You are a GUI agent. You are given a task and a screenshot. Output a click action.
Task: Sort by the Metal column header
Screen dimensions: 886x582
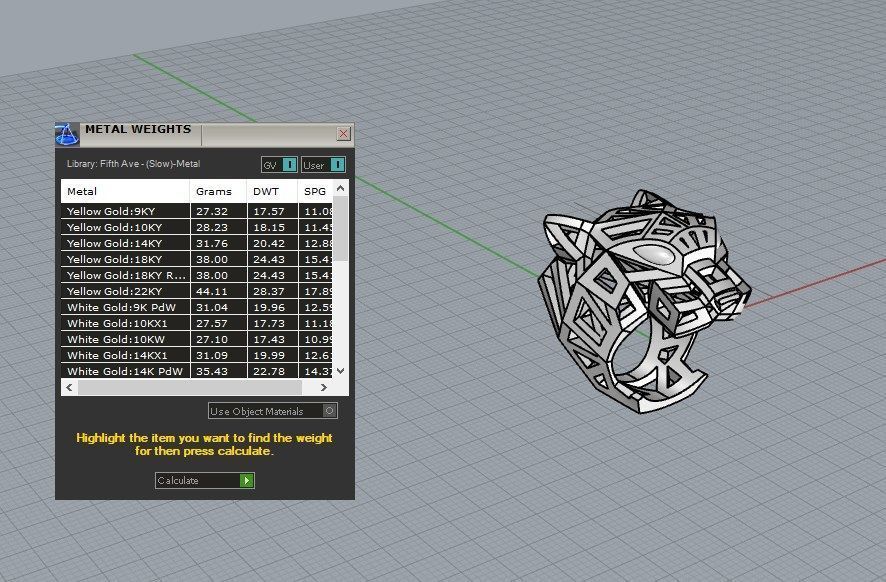[x=125, y=192]
